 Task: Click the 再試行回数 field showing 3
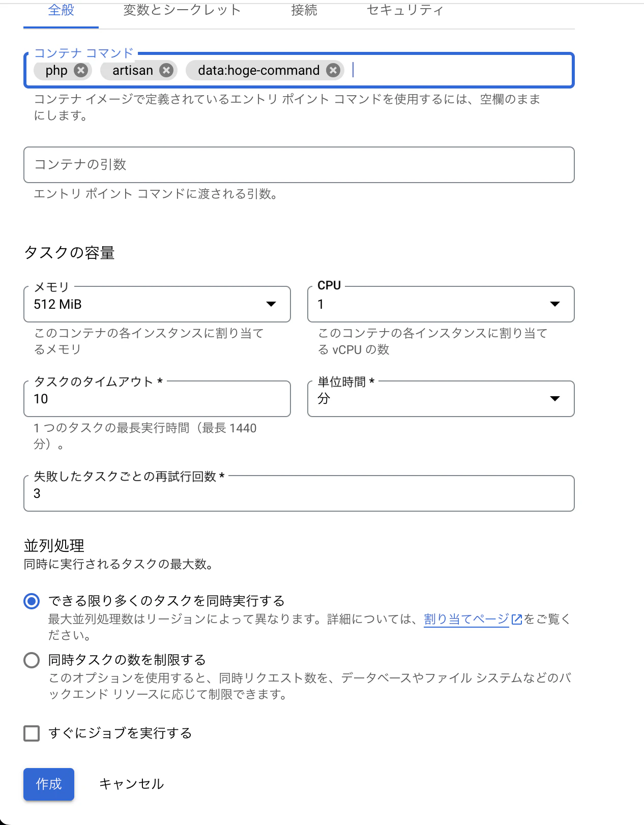click(x=299, y=493)
